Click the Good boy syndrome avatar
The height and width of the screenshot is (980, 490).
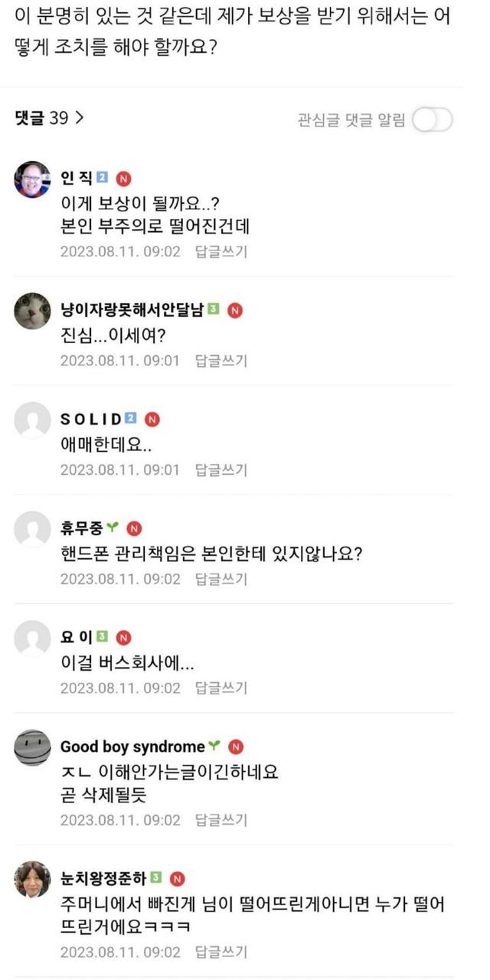tap(32, 748)
